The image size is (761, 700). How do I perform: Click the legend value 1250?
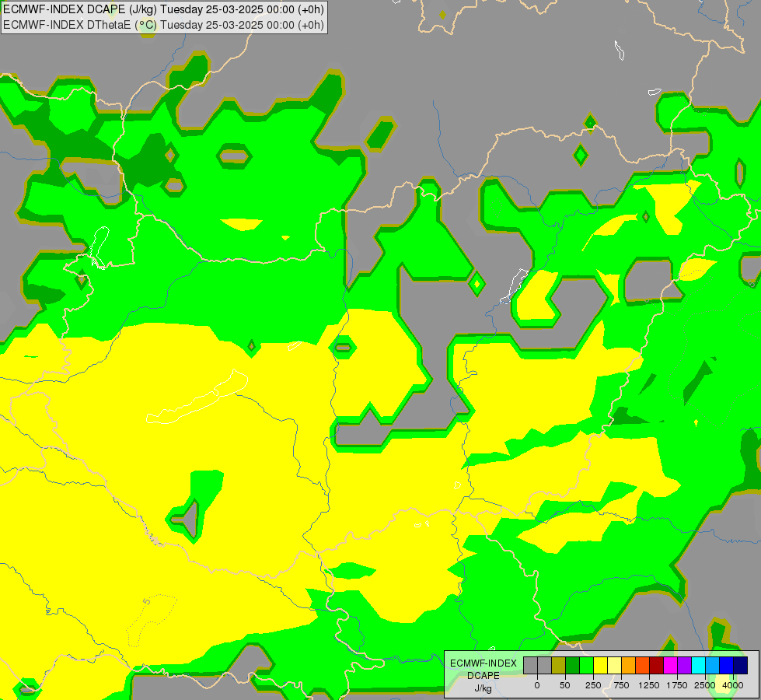(649, 685)
